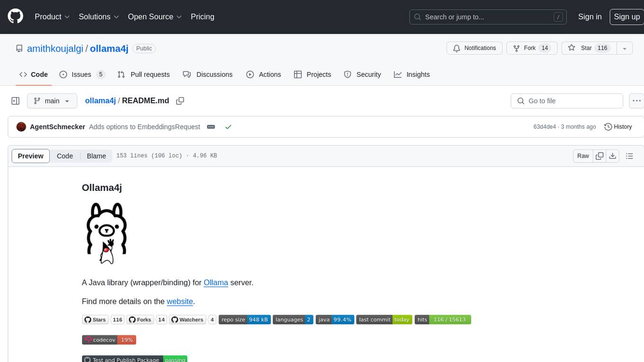Viewport: 644px width, 362px height.
Task: Open commit hash 63d4de4
Action: 545,127
